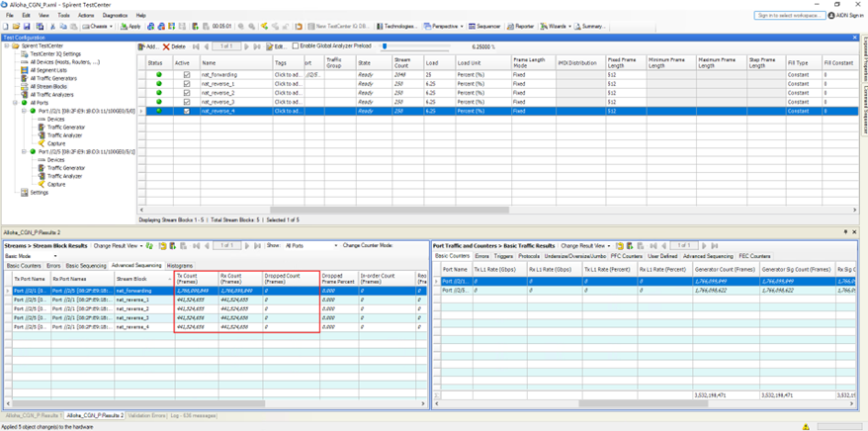
Task: Click the Edit stream block button
Action: click(277, 46)
